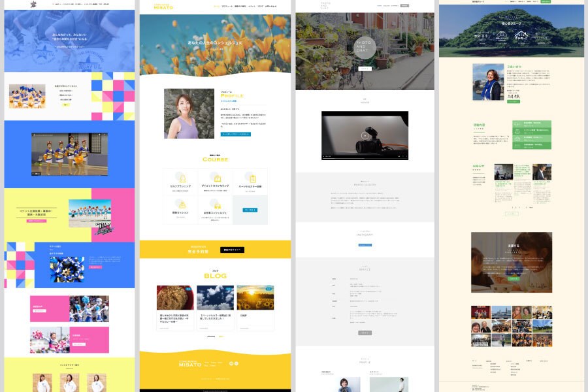588x392 pixels.
Task: Click the green button in top-right header
Action: pyautogui.click(x=546, y=1)
